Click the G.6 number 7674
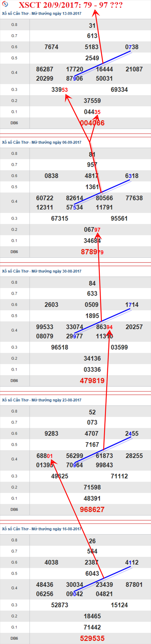Viewport: 151px width, 644px height. pyautogui.click(x=52, y=47)
